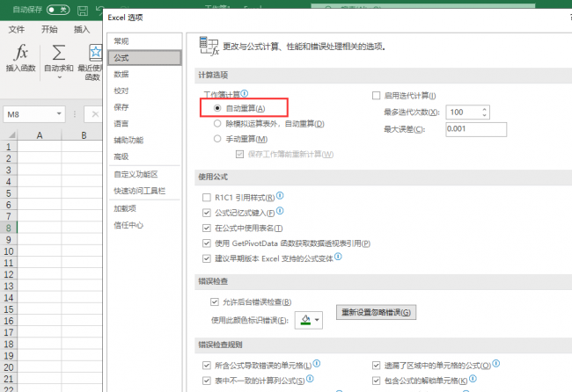Click the Name Box showing M8

point(30,114)
